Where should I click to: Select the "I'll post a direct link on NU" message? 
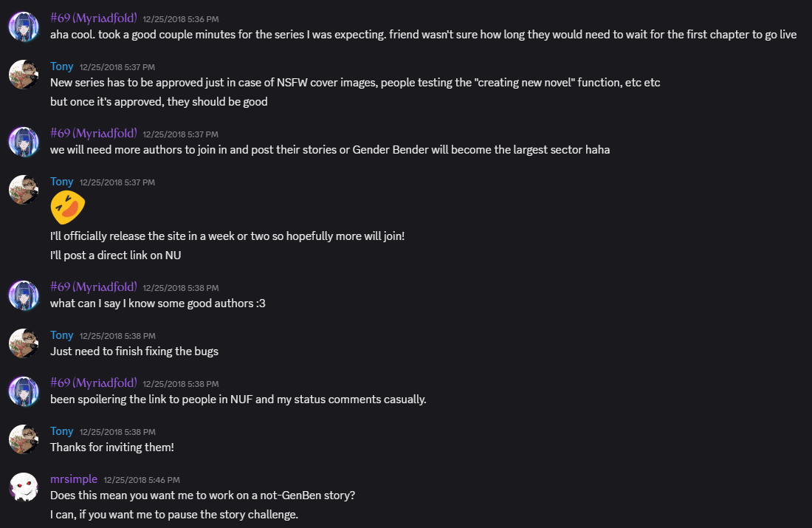click(x=116, y=256)
